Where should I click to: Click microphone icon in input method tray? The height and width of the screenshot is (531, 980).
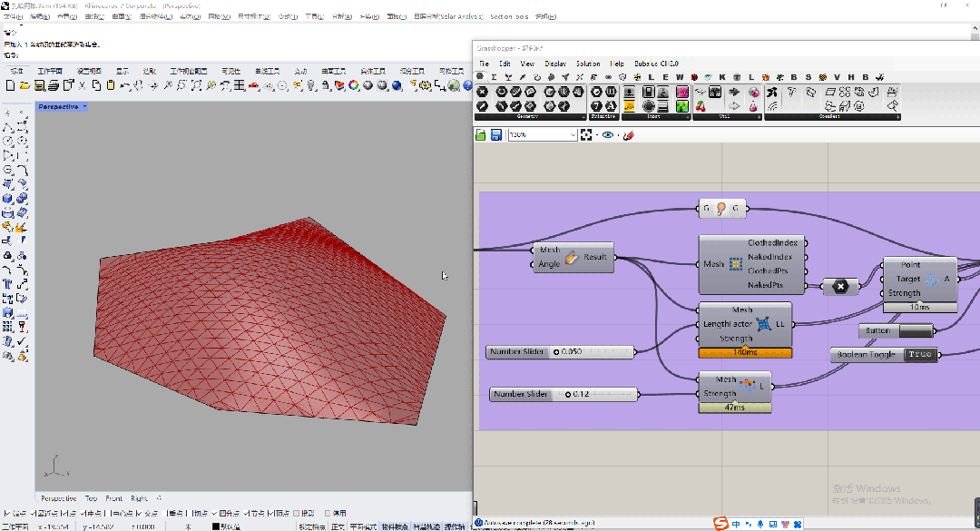[x=760, y=524]
